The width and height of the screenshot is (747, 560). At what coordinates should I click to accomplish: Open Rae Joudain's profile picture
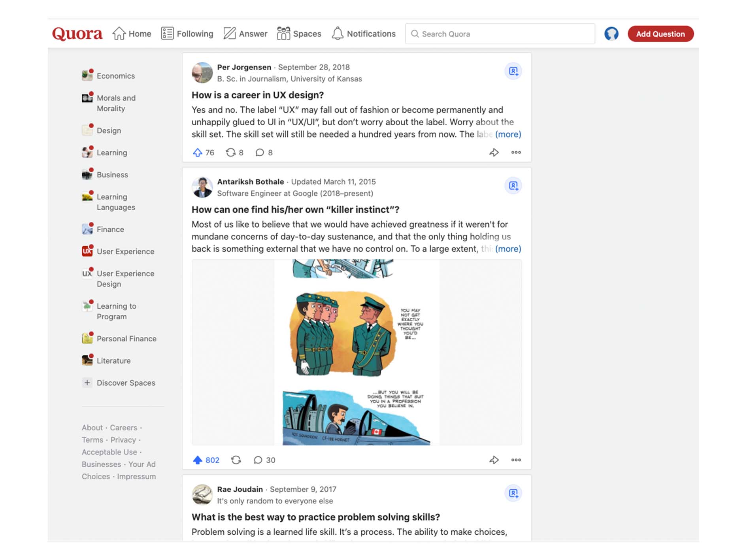(x=202, y=495)
